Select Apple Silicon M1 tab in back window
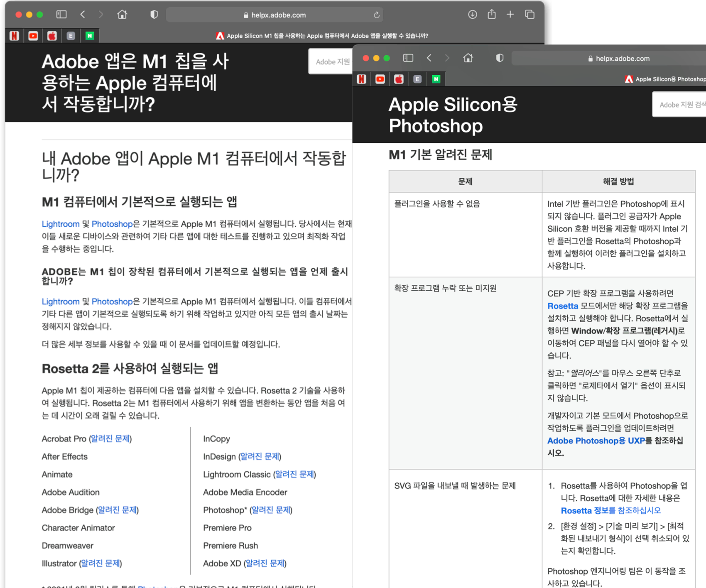The height and width of the screenshot is (588, 706). tap(322, 36)
